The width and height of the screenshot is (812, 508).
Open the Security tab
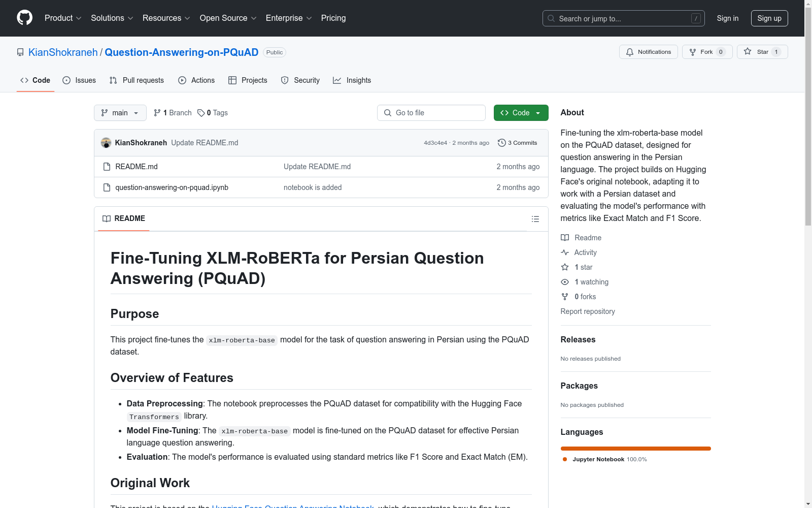point(300,80)
